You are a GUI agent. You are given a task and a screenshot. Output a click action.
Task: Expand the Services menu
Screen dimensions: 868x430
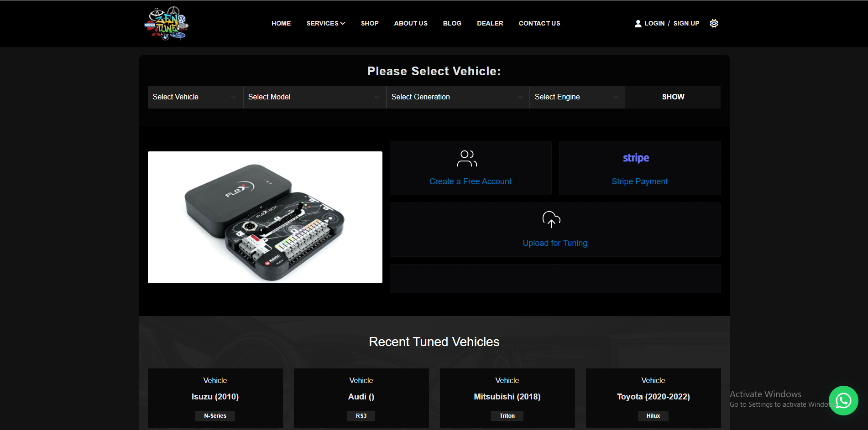325,23
